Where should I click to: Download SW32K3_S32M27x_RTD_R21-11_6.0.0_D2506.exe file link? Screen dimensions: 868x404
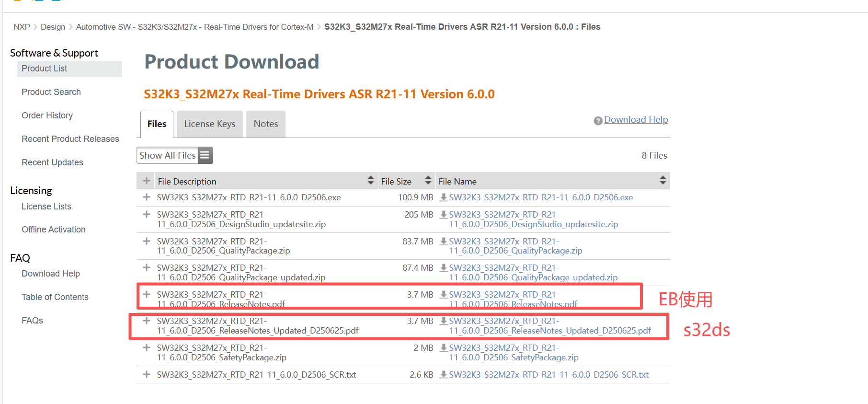(541, 197)
